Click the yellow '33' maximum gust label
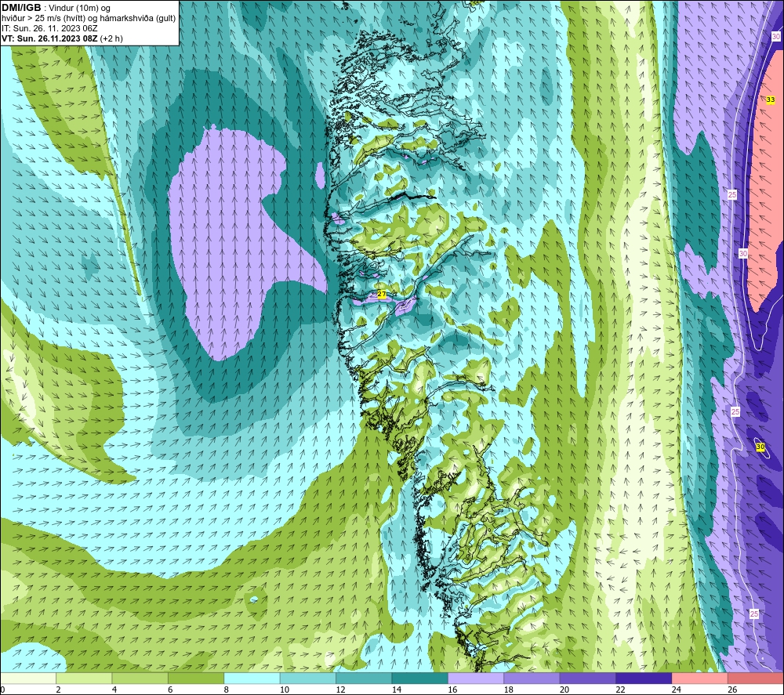 pos(771,100)
